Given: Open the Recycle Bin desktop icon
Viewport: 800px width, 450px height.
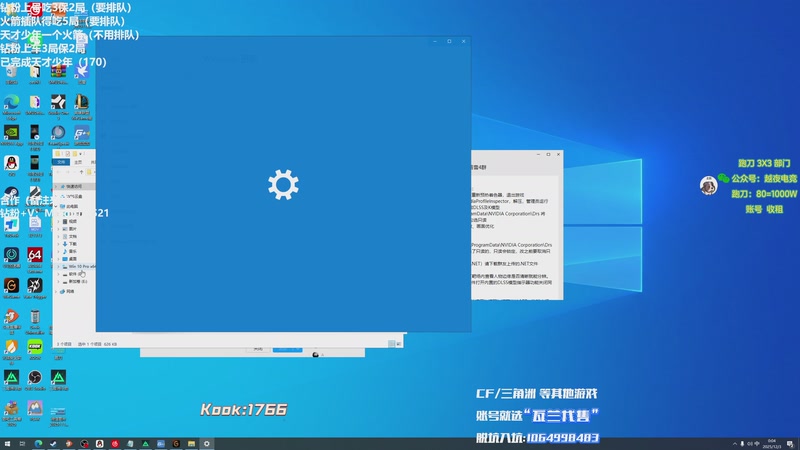Looking at the screenshot, I should pyautogui.click(x=11, y=74).
